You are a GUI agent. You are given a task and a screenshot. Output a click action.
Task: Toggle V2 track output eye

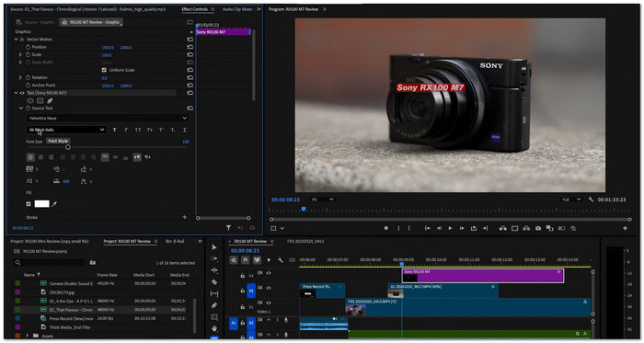click(x=269, y=288)
